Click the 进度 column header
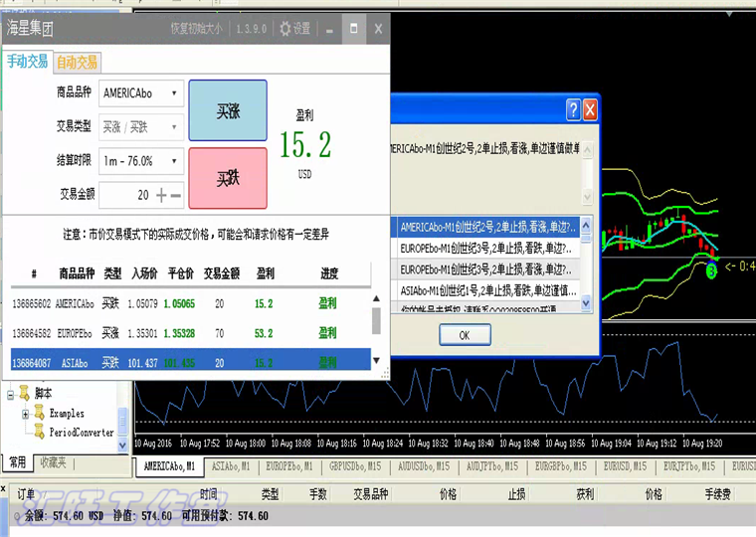This screenshot has width=756, height=537. 329,273
